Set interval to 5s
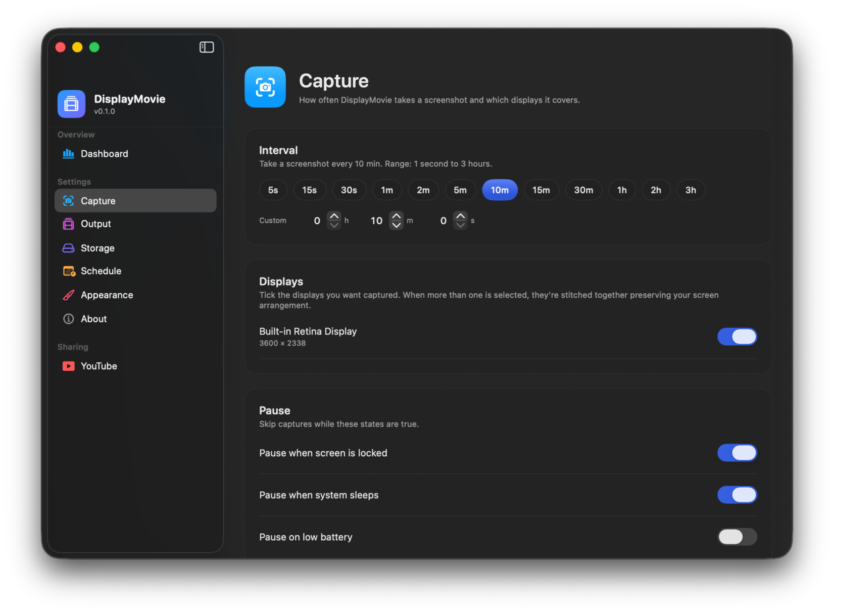868x613 pixels. click(x=273, y=190)
